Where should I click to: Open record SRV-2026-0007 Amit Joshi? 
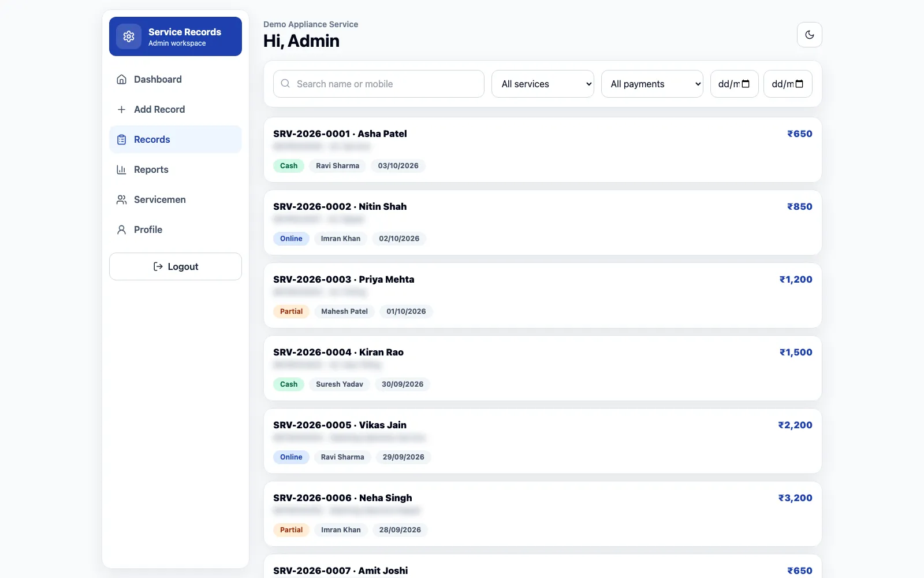coord(543,567)
